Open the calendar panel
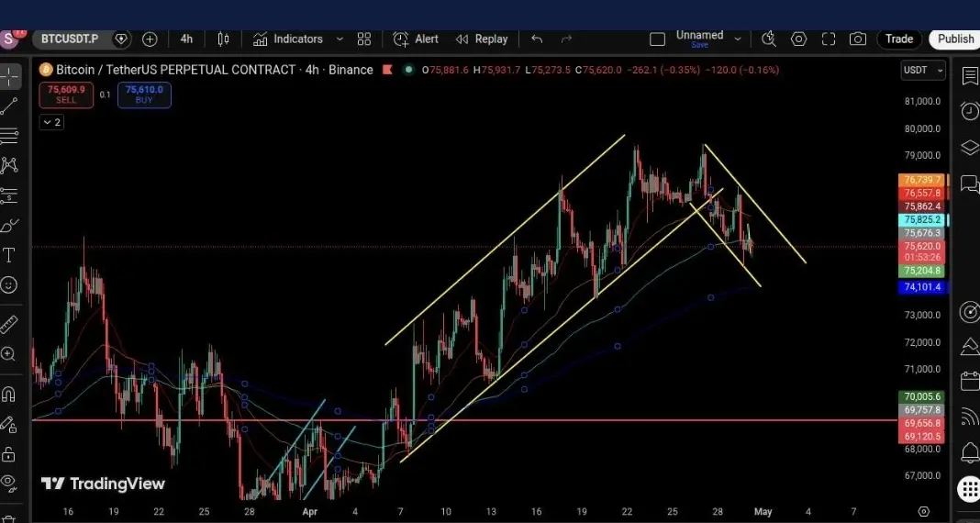 point(969,381)
